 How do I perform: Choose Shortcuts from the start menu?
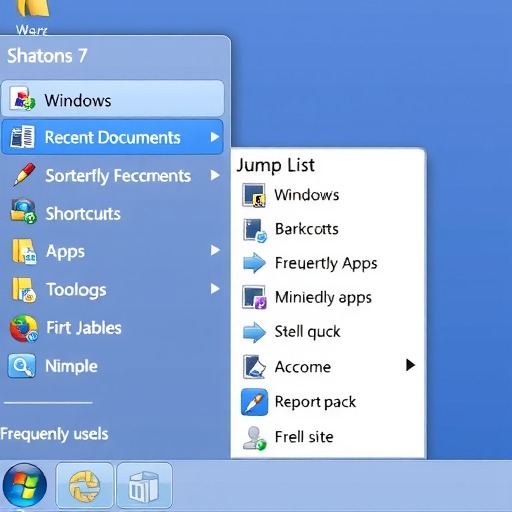click(x=112, y=213)
